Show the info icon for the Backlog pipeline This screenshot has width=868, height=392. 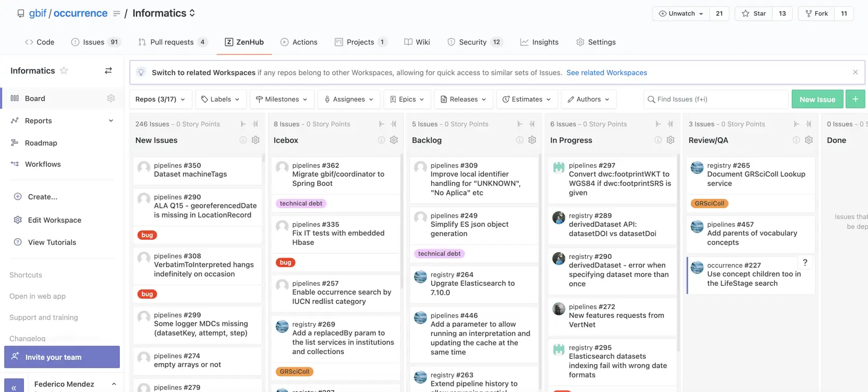(520, 140)
